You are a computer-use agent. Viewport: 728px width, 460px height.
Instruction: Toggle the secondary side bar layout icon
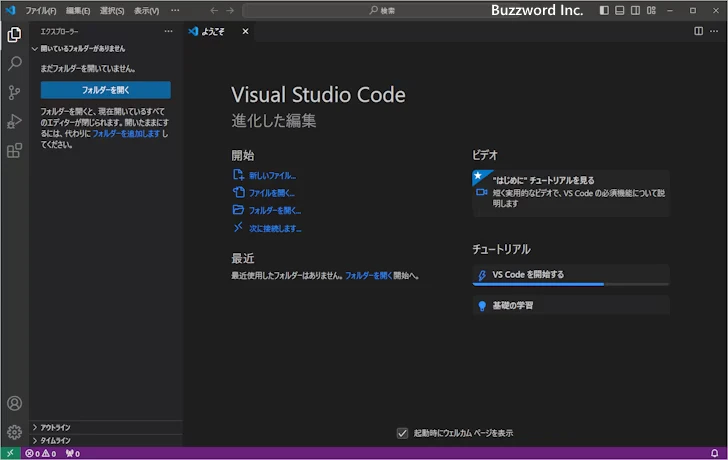point(635,10)
